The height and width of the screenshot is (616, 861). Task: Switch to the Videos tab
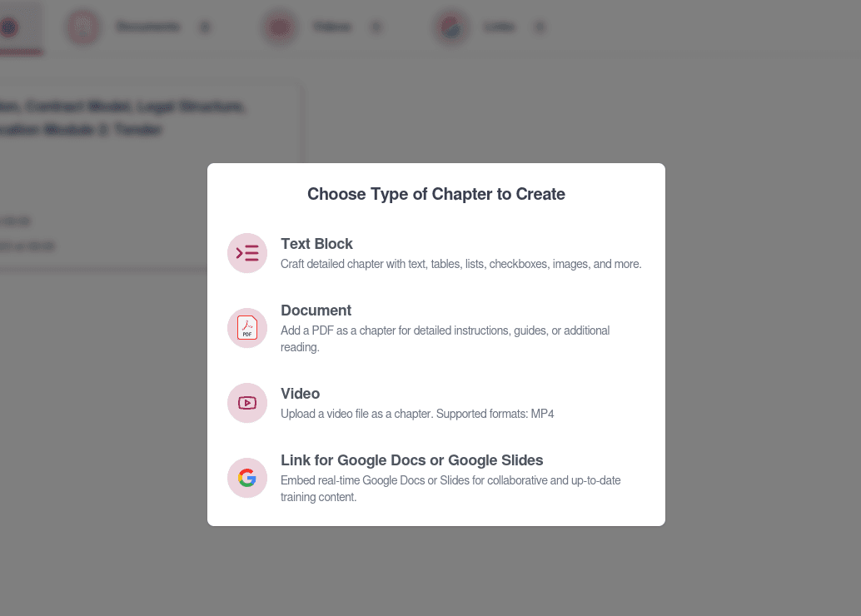pos(332,26)
